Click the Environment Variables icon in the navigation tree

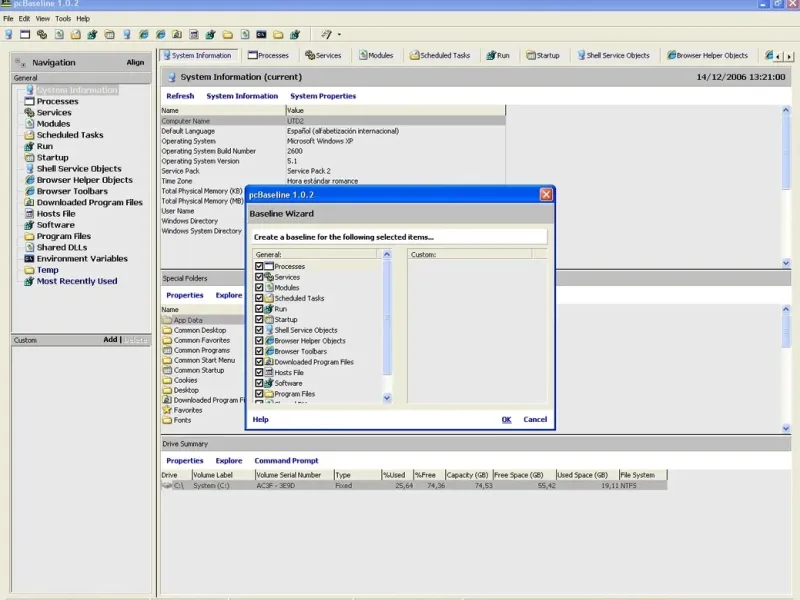tap(29, 259)
